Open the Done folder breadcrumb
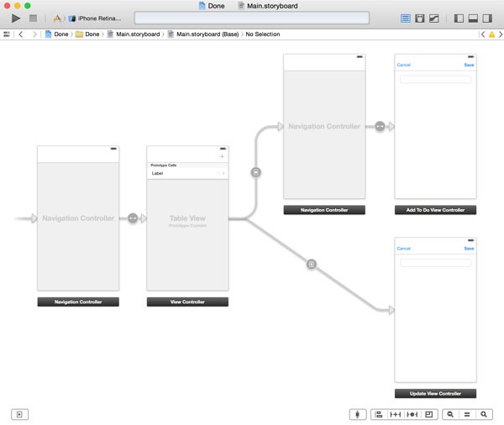 click(87, 34)
